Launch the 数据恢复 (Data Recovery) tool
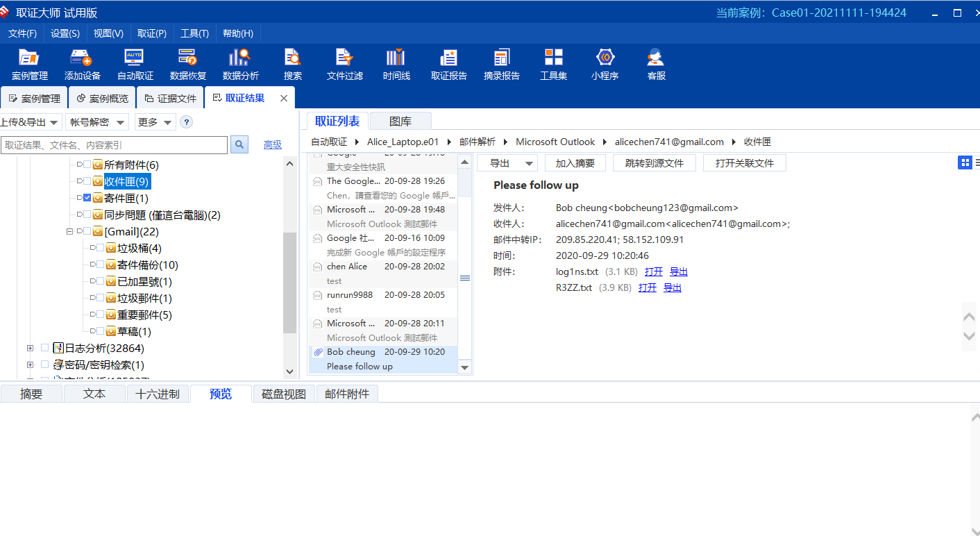This screenshot has width=980, height=536. pyautogui.click(x=187, y=65)
